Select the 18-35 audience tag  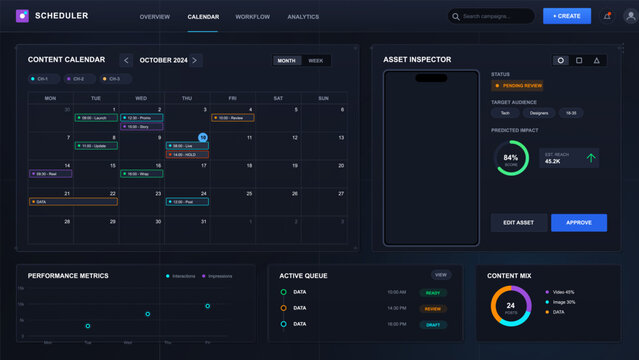pos(571,113)
